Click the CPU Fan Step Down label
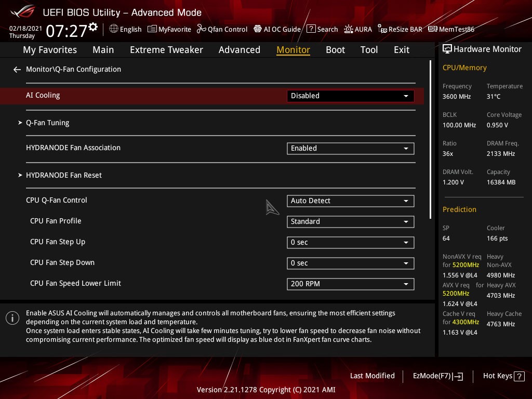The image size is (532, 399). (x=62, y=262)
